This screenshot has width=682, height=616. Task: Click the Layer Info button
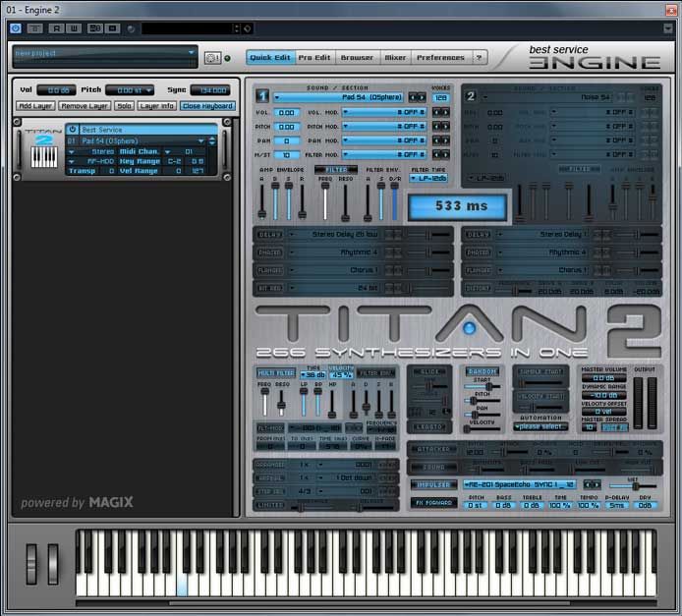tap(157, 106)
